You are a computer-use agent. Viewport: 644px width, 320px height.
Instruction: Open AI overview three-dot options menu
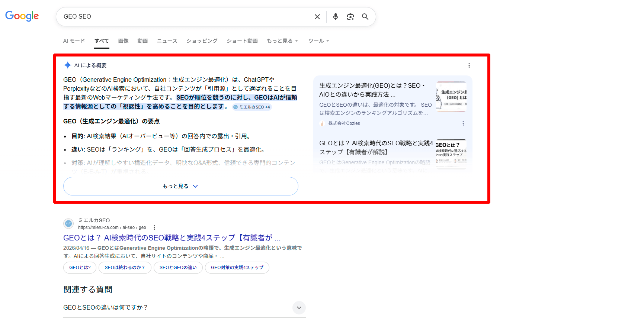[x=469, y=65]
